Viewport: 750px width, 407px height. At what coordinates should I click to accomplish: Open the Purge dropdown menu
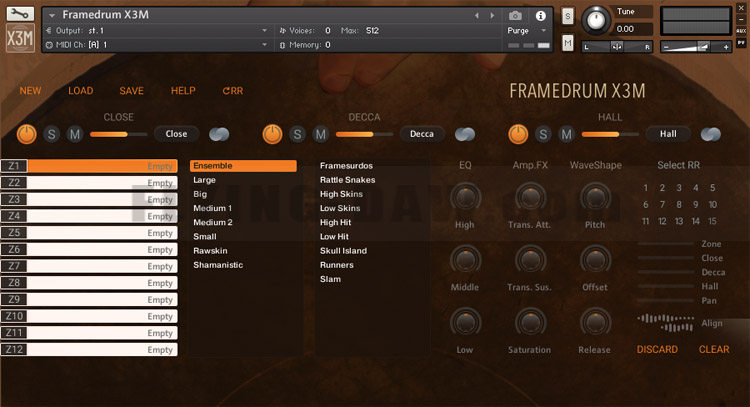[x=526, y=31]
